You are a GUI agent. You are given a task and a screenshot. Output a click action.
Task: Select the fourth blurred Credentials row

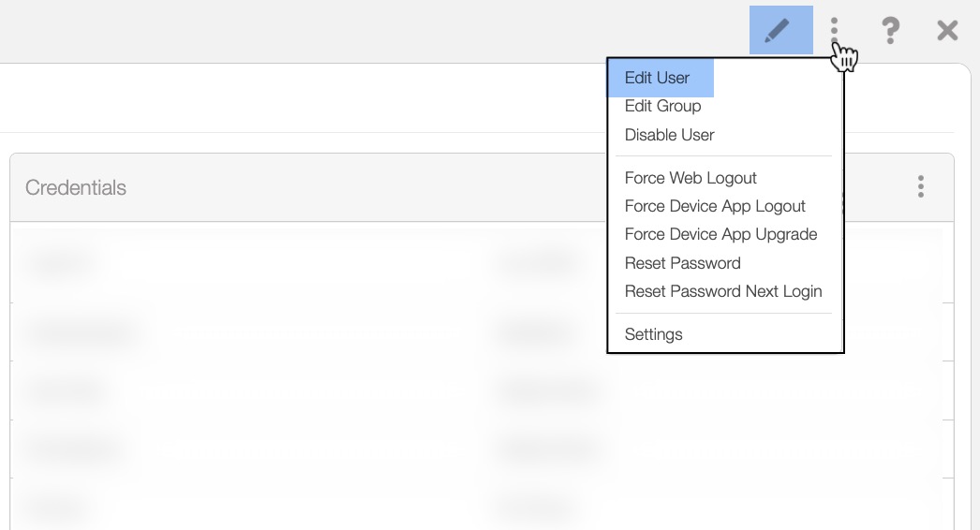[x=75, y=449]
